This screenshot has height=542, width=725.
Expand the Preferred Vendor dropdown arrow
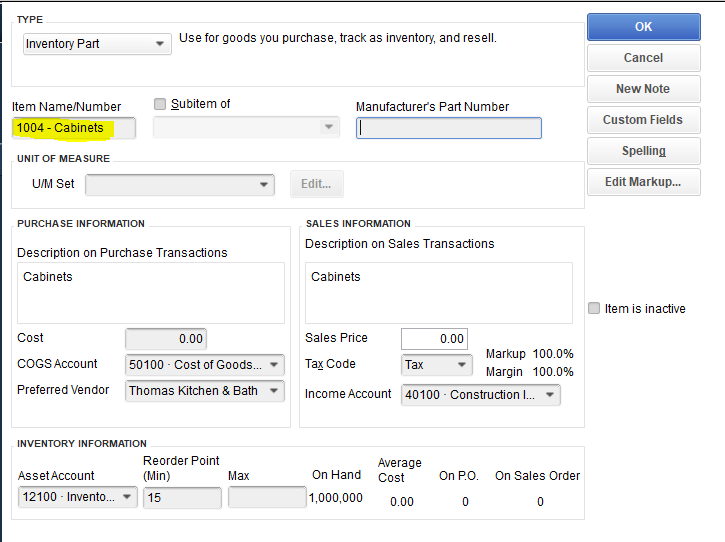(274, 391)
